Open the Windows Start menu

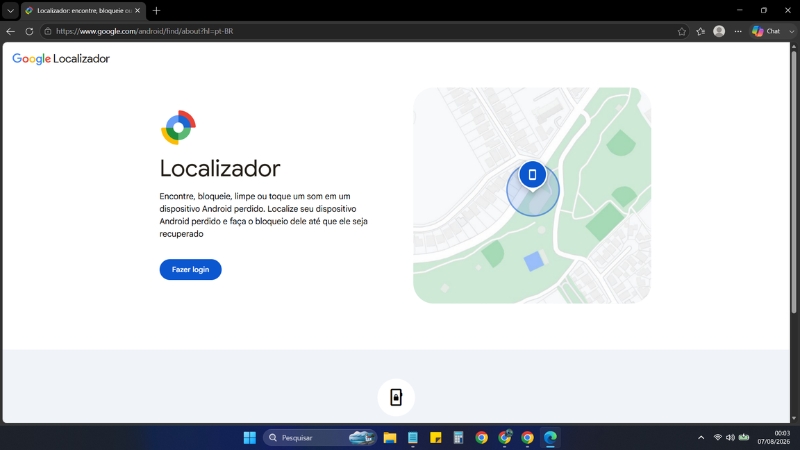249,438
